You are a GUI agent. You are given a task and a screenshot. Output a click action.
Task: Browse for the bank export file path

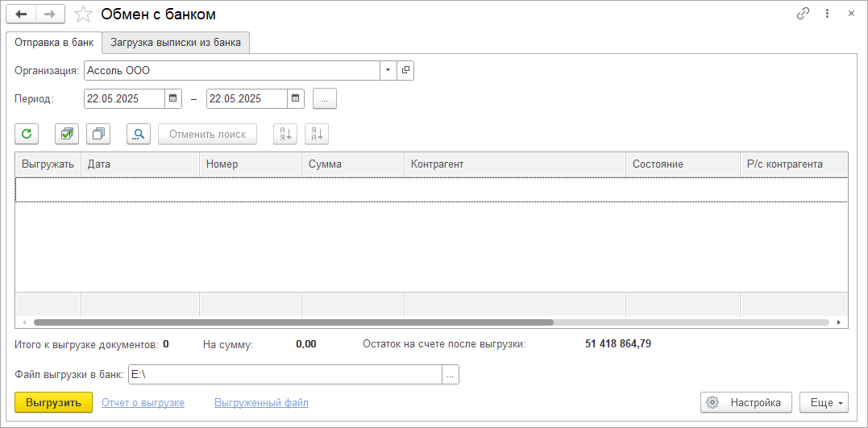click(450, 375)
